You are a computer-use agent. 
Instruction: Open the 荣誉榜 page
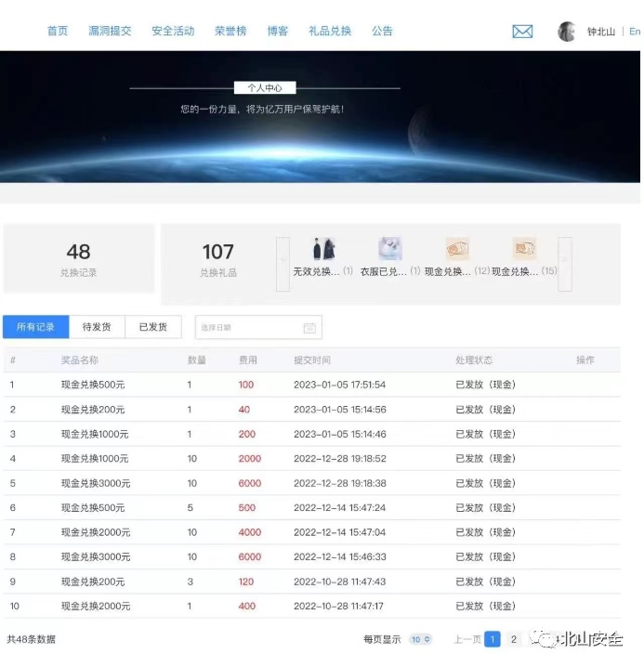230,31
